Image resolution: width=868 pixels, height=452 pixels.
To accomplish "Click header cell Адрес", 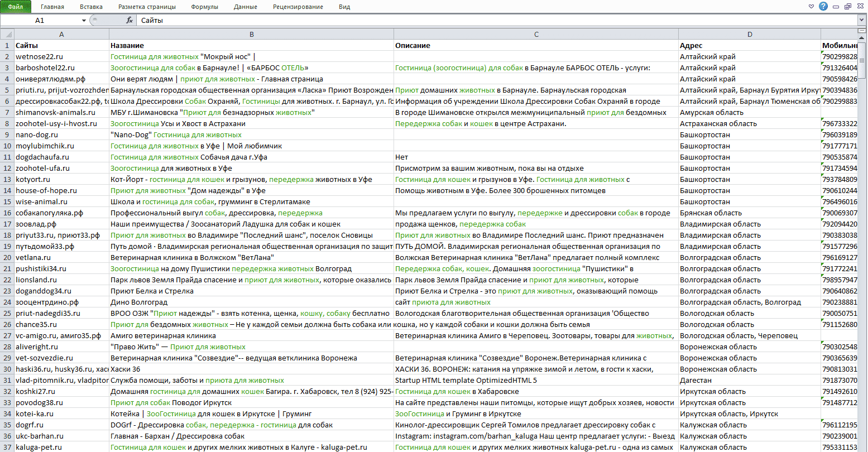I will 750,45.
